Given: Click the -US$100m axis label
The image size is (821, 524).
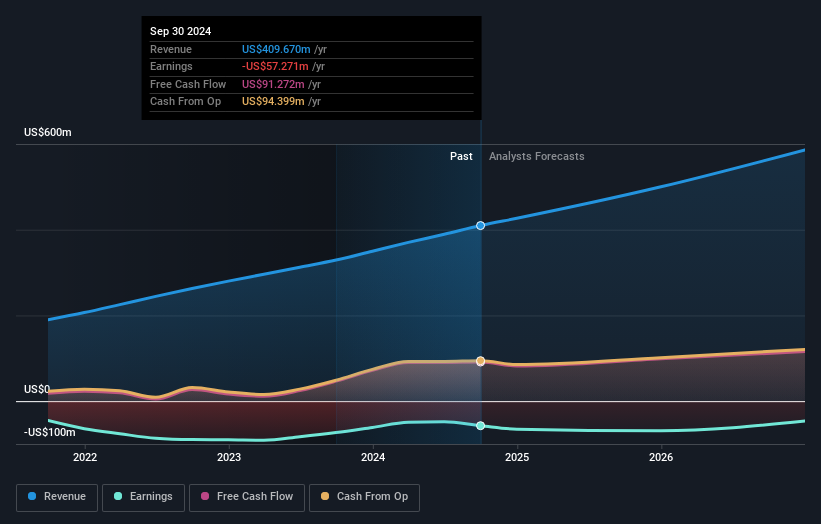Looking at the screenshot, I should coord(50,432).
